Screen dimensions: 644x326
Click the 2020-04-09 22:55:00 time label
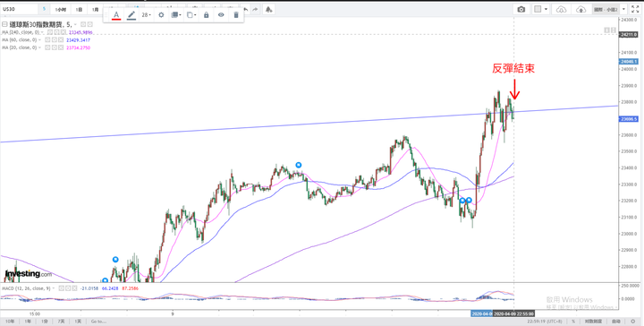tap(513, 313)
